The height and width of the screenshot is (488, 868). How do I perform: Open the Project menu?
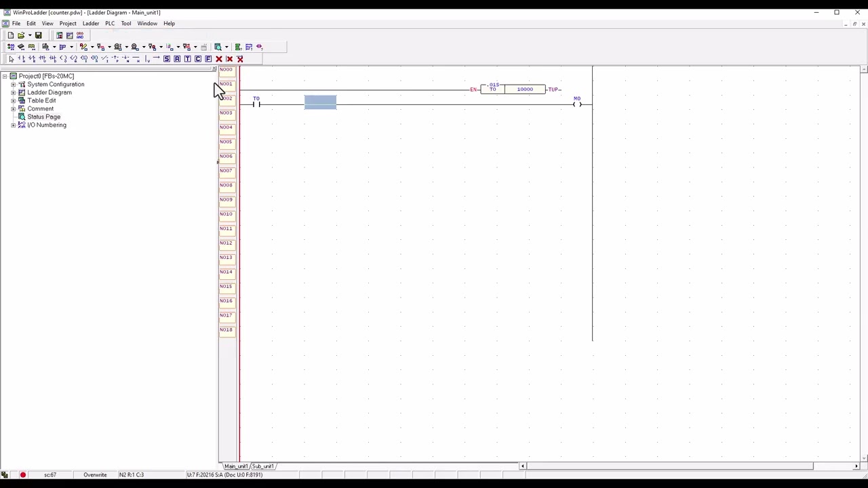[68, 23]
